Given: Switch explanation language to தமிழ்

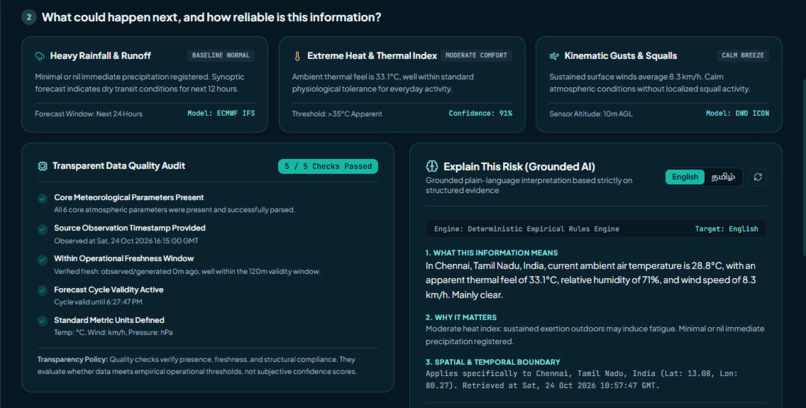Looking at the screenshot, I should pos(723,177).
